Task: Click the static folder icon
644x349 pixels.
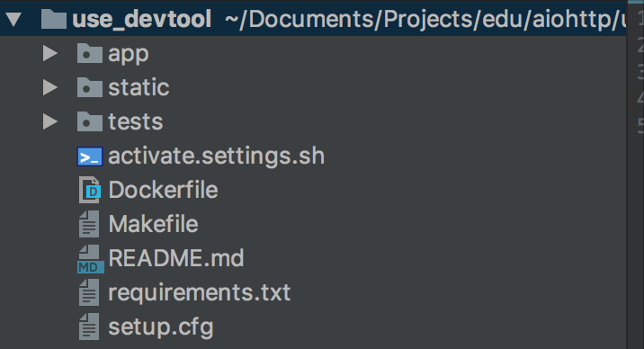Action: pyautogui.click(x=90, y=87)
